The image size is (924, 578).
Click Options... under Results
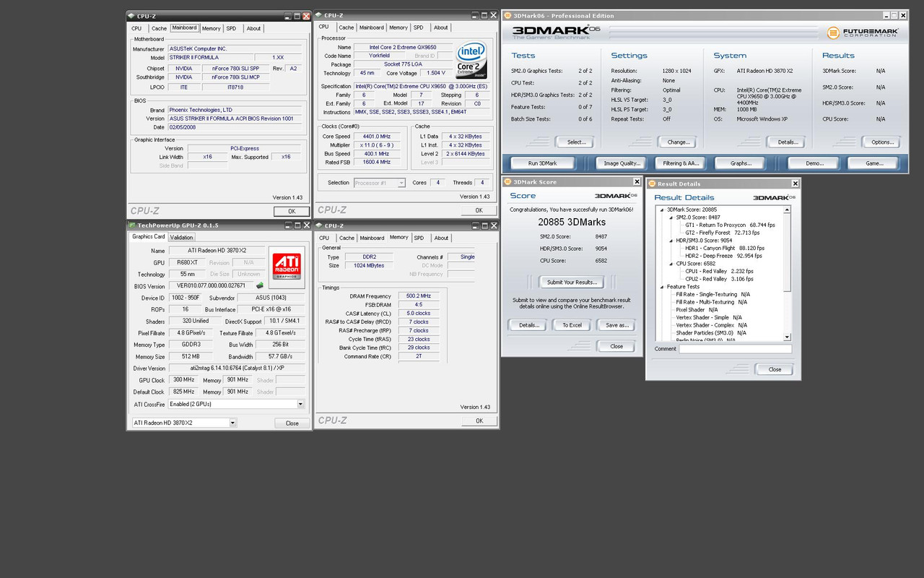[x=882, y=142]
